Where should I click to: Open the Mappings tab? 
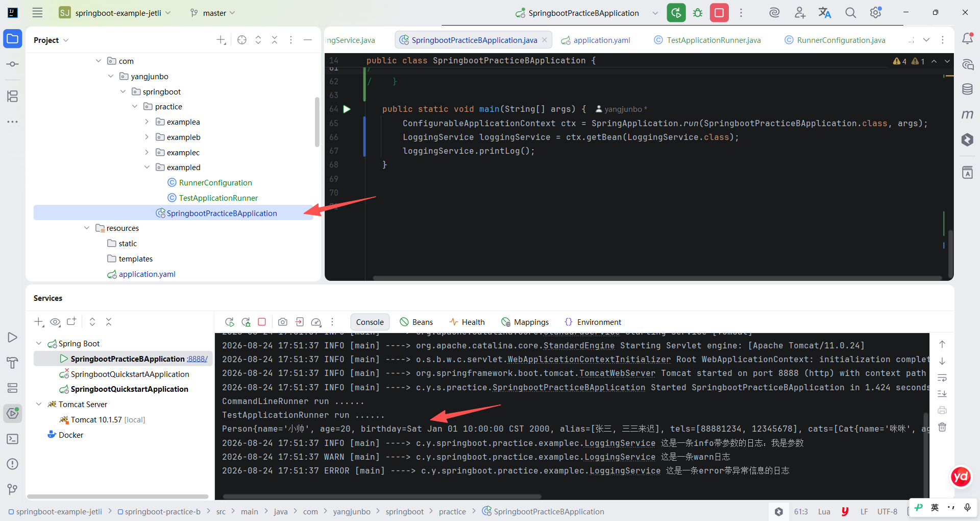click(525, 322)
